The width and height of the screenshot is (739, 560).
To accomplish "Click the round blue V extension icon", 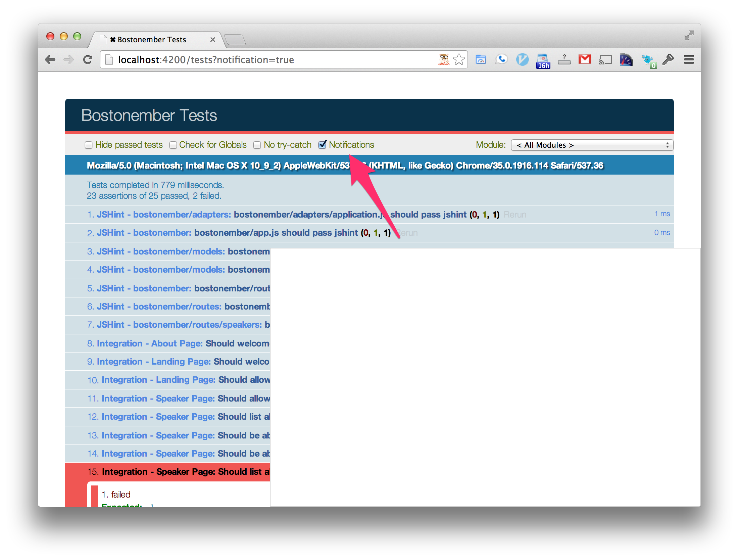I will (x=522, y=60).
